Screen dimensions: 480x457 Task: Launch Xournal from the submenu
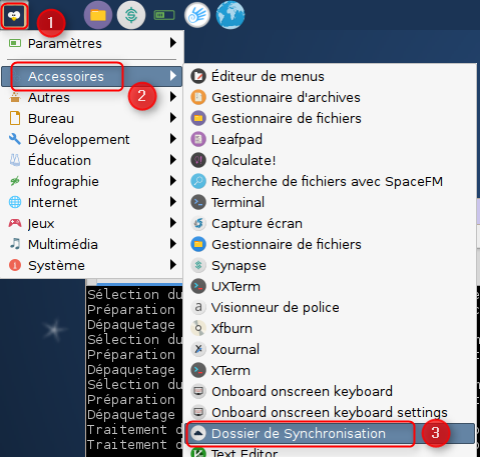point(330,349)
